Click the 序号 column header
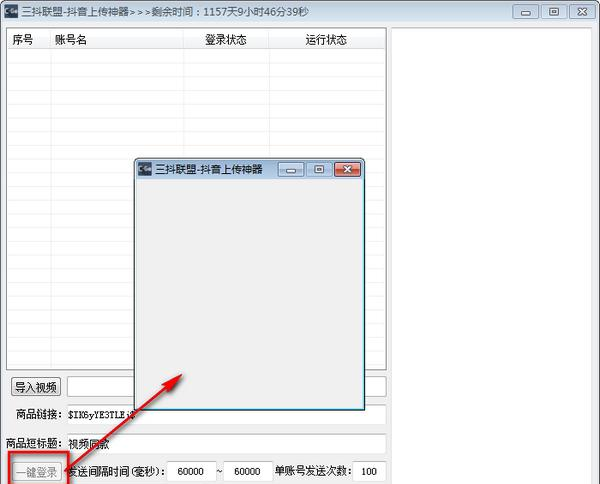This screenshot has width=600, height=484. coord(29,39)
